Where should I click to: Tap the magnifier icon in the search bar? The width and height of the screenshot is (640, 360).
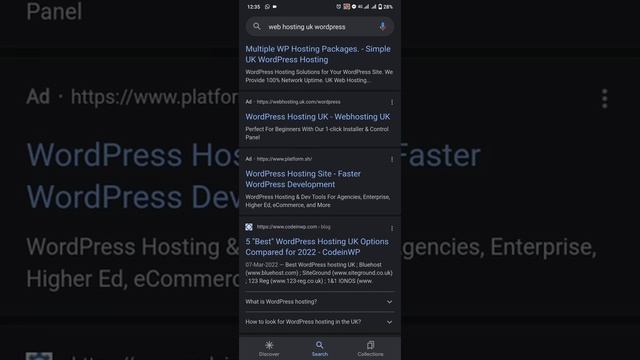(x=256, y=27)
